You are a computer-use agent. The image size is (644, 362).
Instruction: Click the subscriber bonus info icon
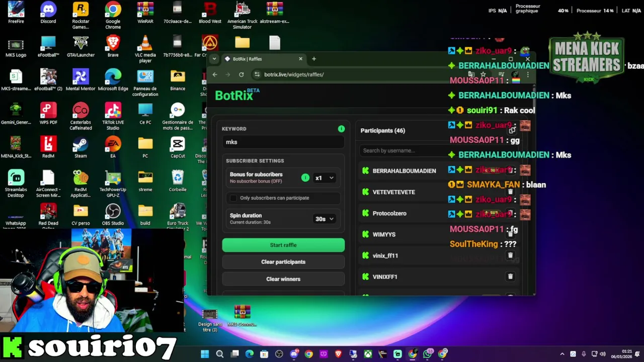coord(305,177)
